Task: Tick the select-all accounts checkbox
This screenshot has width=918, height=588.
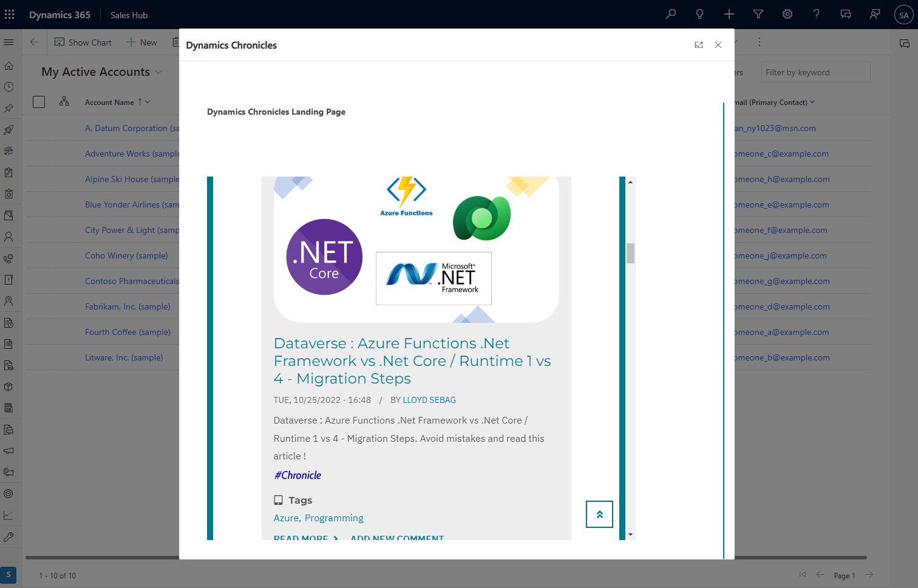Action: tap(39, 102)
